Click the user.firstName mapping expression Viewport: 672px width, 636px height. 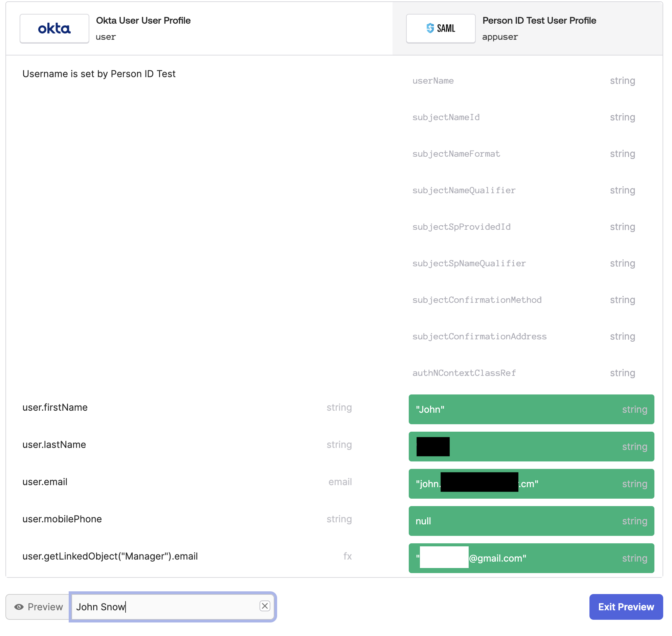click(55, 408)
